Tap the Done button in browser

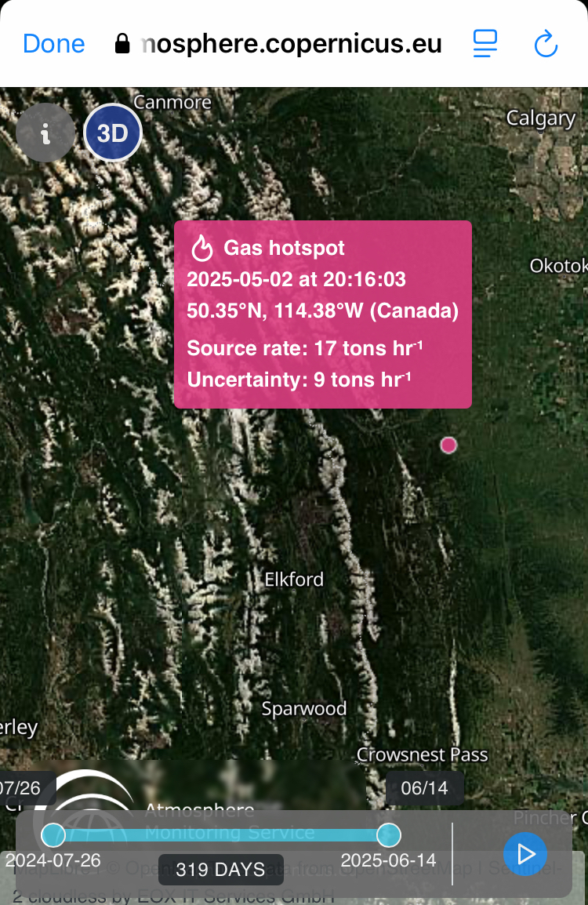[54, 44]
